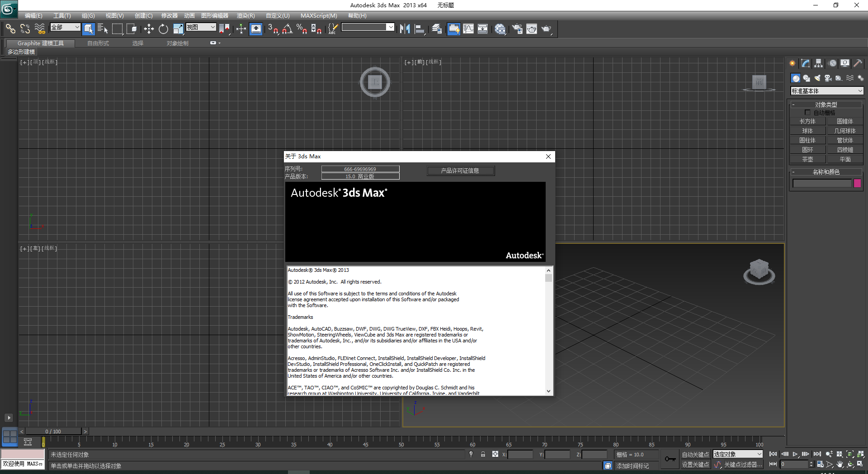The height and width of the screenshot is (474, 868).
Task: Open the Render Setup teapot icon
Action: click(x=517, y=29)
